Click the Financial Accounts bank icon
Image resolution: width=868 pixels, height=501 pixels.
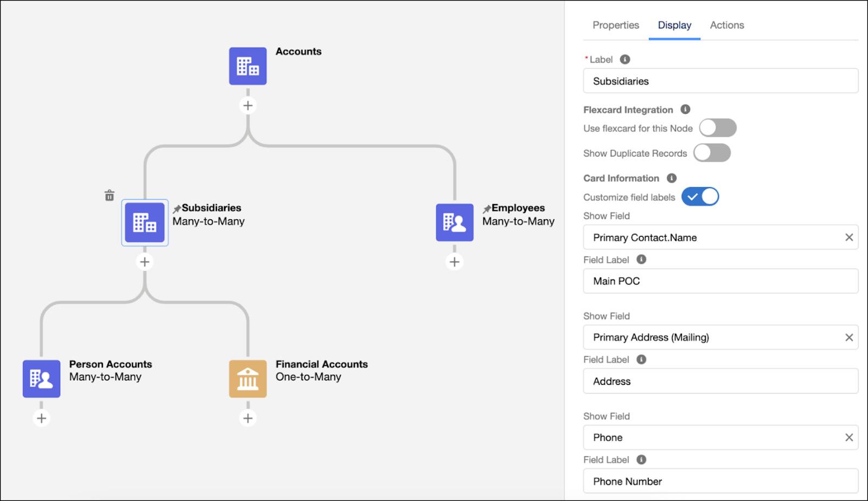point(247,379)
